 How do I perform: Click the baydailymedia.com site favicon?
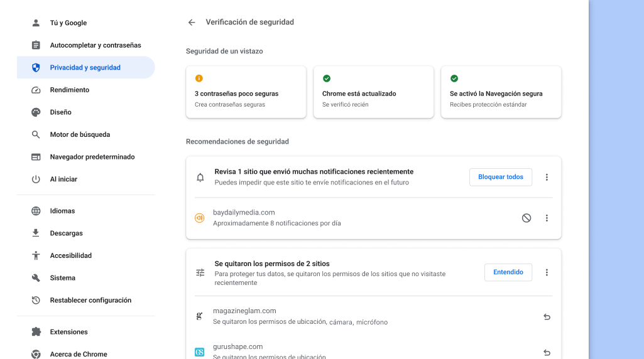coord(200,218)
